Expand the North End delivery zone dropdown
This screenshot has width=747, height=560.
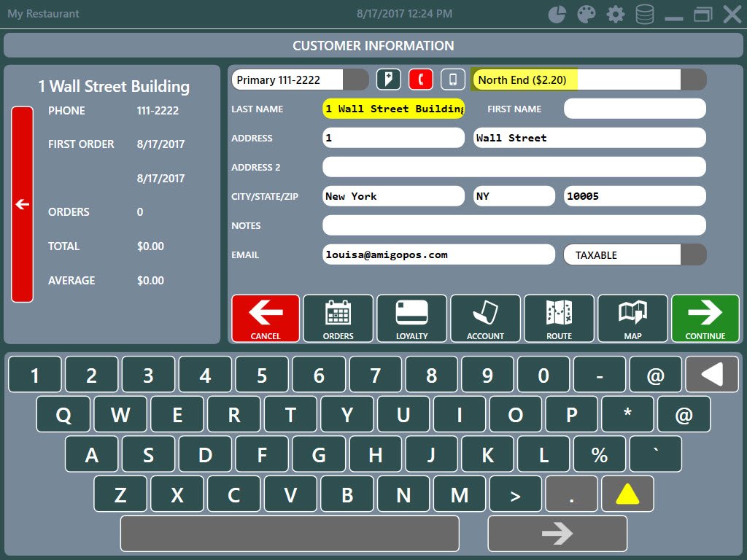693,79
